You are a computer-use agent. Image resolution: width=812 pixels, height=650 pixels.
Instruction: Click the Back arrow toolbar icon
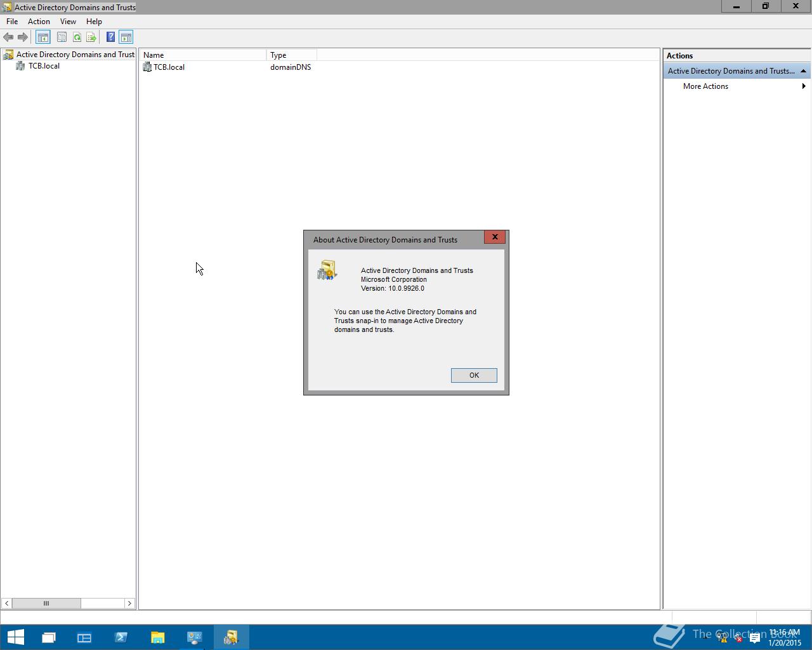click(x=8, y=37)
